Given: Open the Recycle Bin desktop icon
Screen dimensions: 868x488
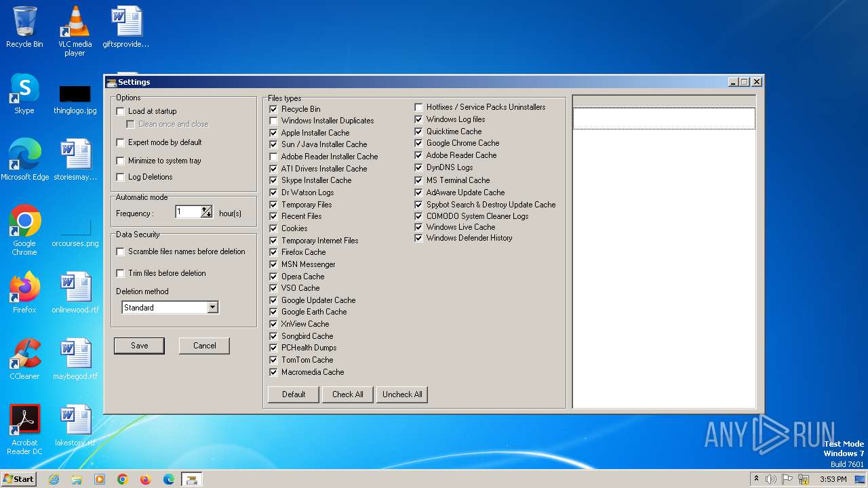Looking at the screenshot, I should tap(24, 27).
